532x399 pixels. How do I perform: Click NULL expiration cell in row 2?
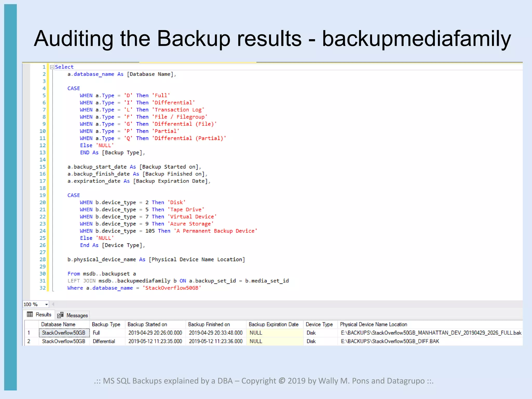coord(275,341)
